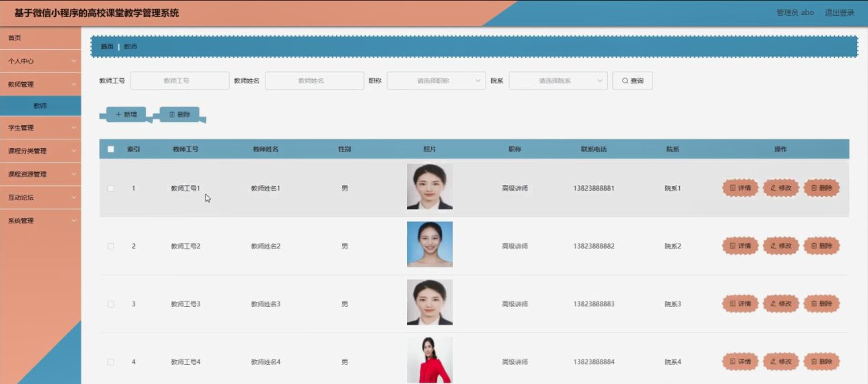868x384 pixels.
Task: Click 首页 in the breadcrumb
Action: pos(107,46)
